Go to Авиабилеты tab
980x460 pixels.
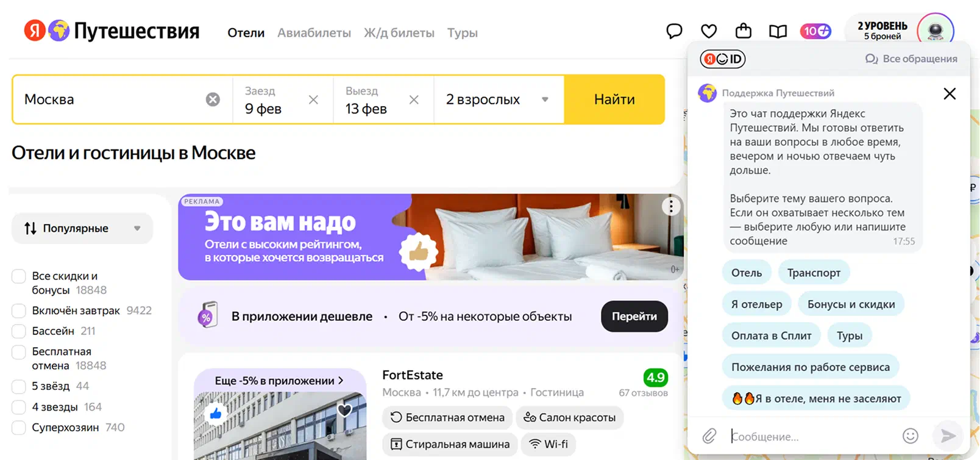coord(314,33)
